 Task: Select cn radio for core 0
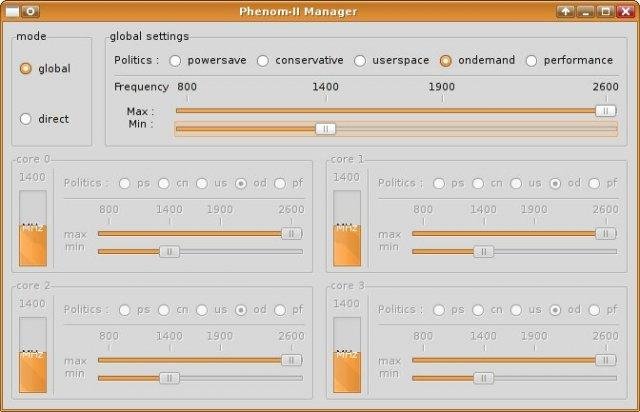point(164,183)
